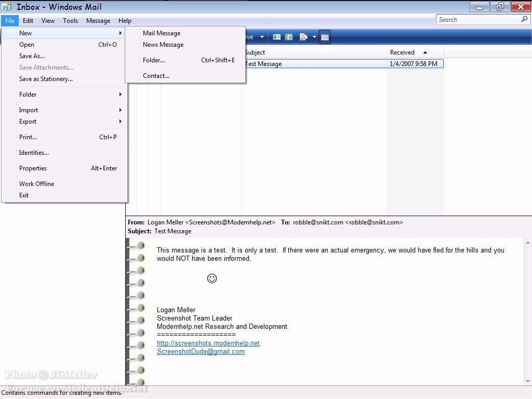Choose Save As... in File menu
The image size is (532, 399).
point(64,56)
